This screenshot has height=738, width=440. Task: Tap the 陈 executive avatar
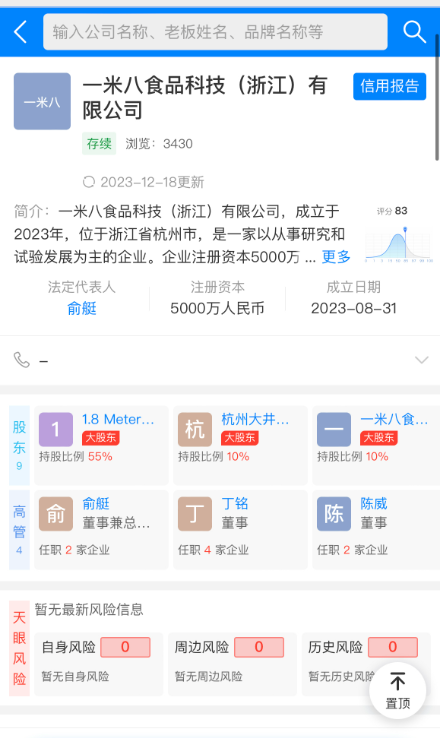click(x=334, y=514)
